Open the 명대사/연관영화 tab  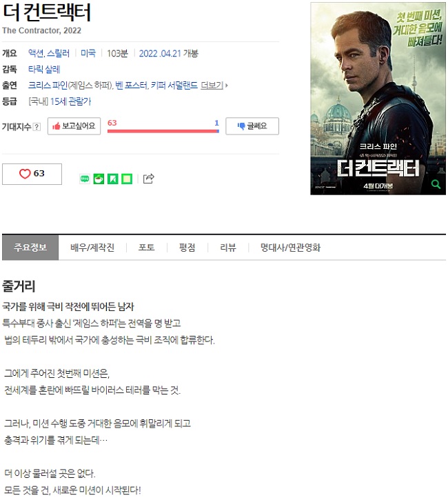pos(290,248)
